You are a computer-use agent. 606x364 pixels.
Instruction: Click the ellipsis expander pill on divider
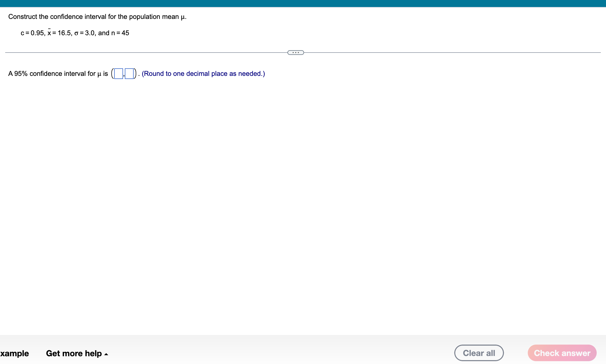pyautogui.click(x=295, y=53)
